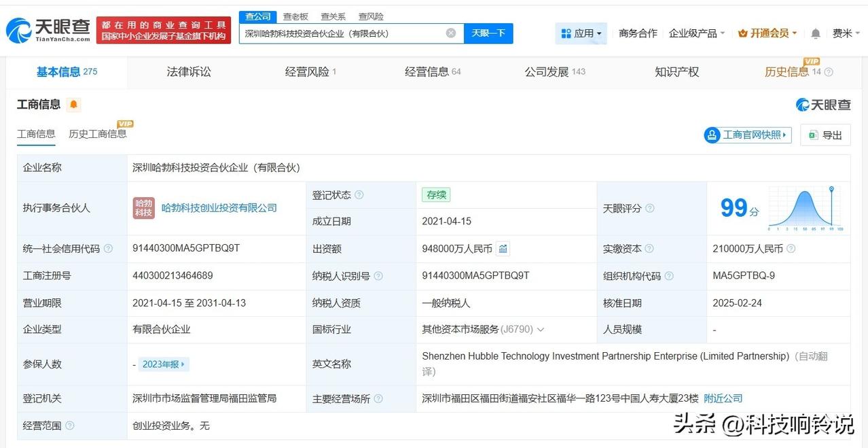Viewport: 868px width, 448px height.
Task: Switch to the 知识产权 tab
Action: [676, 71]
